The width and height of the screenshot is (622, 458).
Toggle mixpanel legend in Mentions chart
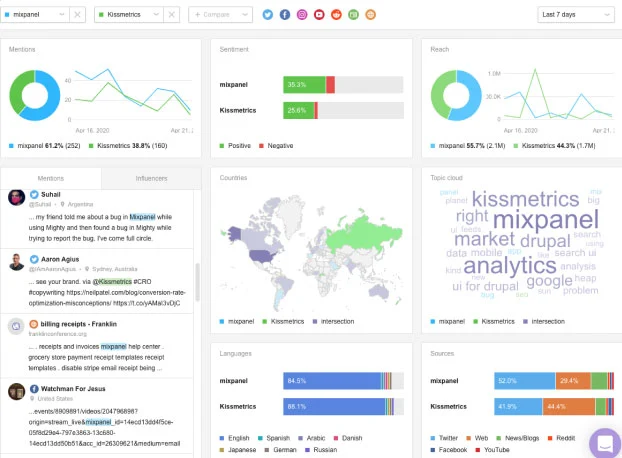point(44,146)
